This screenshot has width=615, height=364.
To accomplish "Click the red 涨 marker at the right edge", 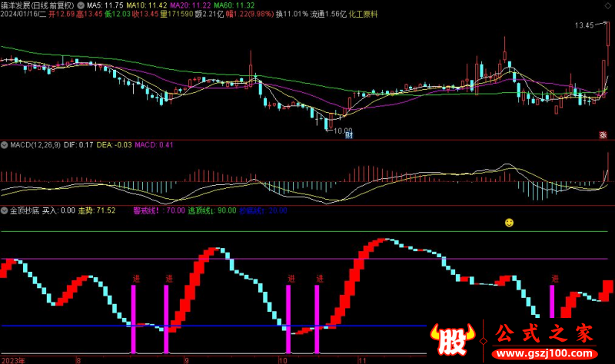I will pos(603,135).
